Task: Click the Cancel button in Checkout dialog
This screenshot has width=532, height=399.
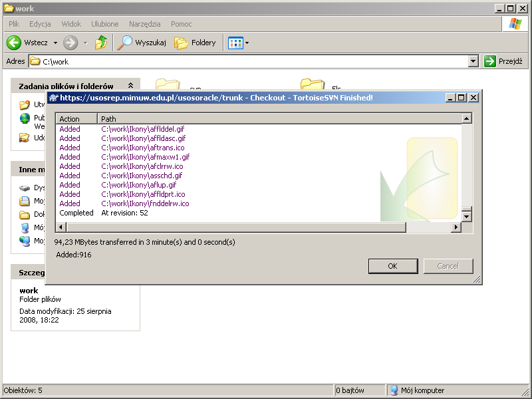Action: coord(448,267)
